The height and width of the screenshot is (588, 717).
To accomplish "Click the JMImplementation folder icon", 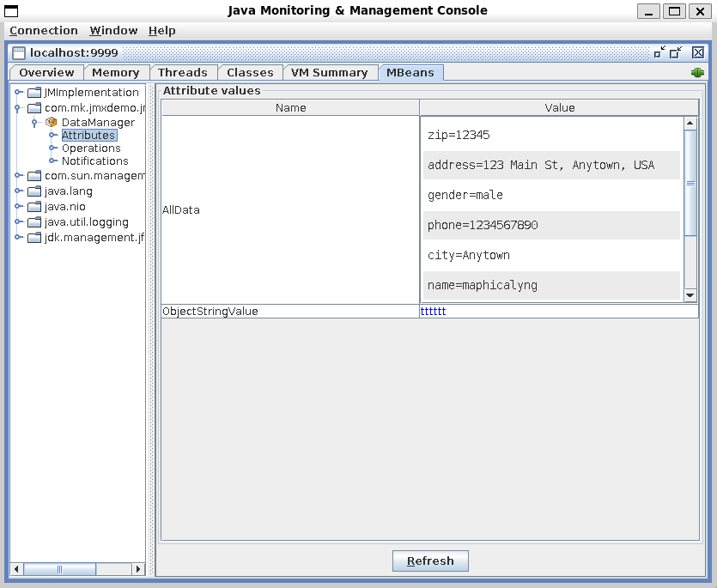I will point(34,93).
